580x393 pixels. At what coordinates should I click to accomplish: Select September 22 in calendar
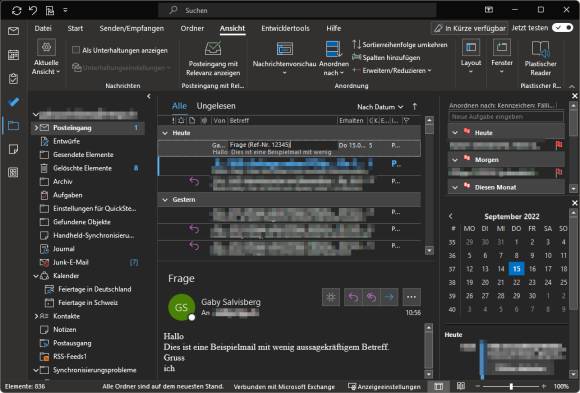coord(516,283)
